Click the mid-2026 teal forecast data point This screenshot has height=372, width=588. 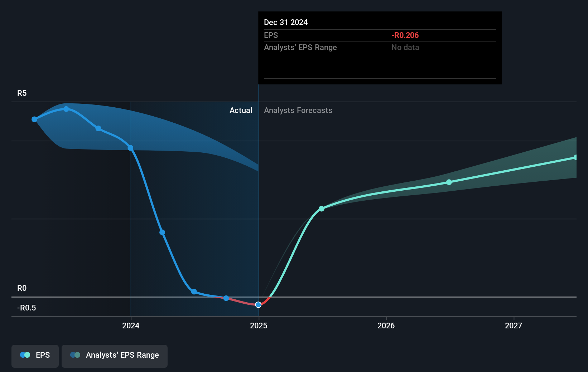point(449,182)
